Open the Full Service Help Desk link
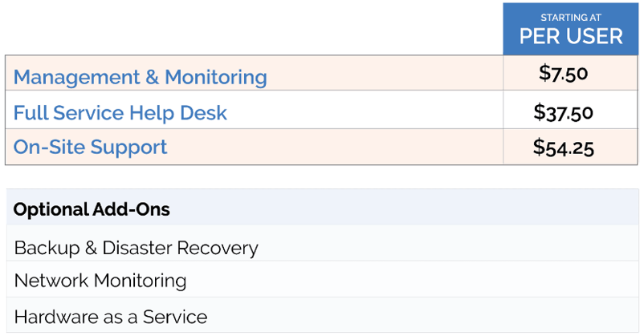 click(120, 113)
